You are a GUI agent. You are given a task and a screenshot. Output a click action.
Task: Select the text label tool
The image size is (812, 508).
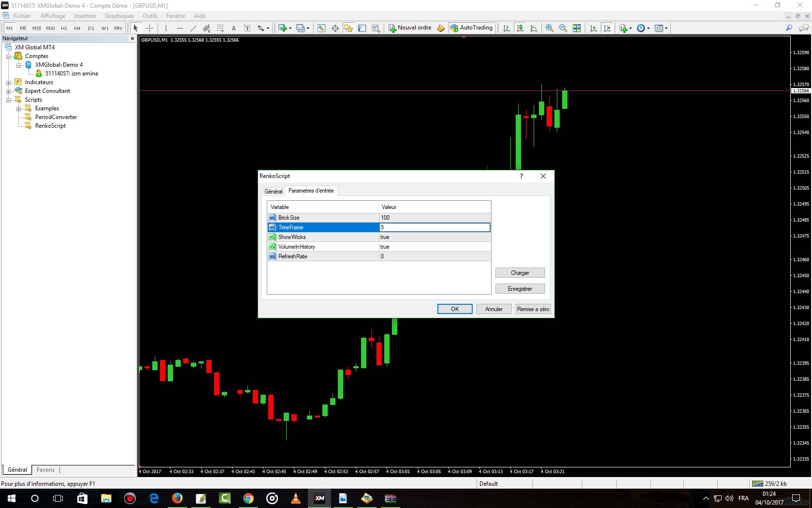tap(233, 28)
